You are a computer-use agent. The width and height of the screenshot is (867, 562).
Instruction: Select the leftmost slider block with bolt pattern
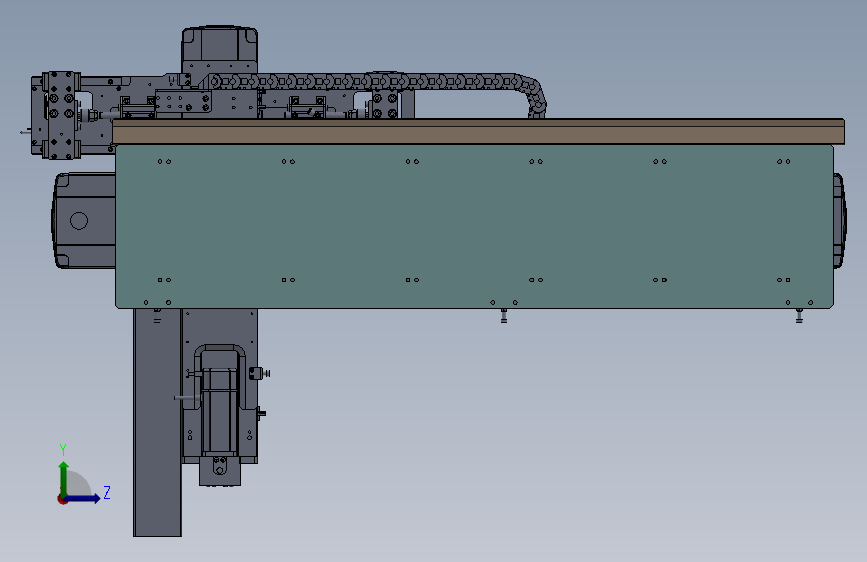click(61, 115)
